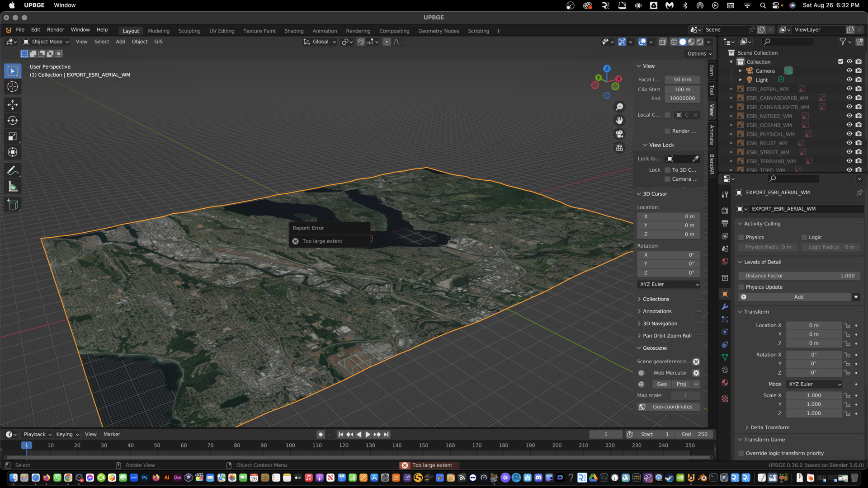868x488 pixels.
Task: Open Web Mercator settings gear
Action: 696,373
